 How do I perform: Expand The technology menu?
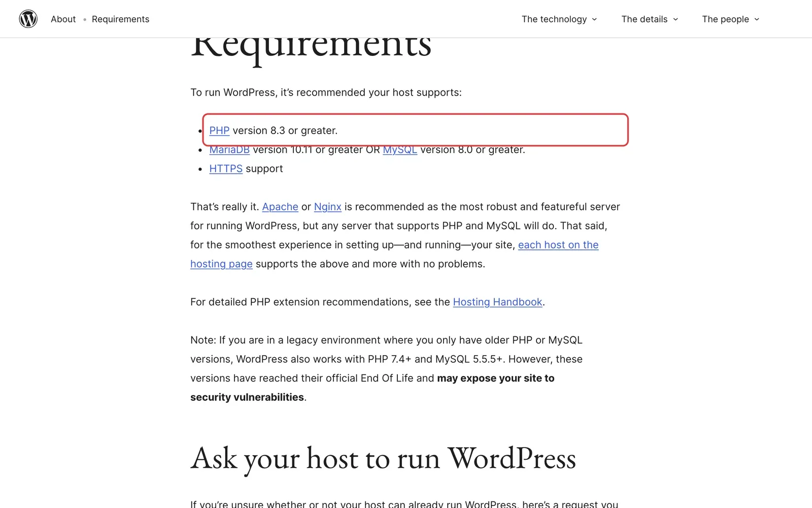coord(559,19)
